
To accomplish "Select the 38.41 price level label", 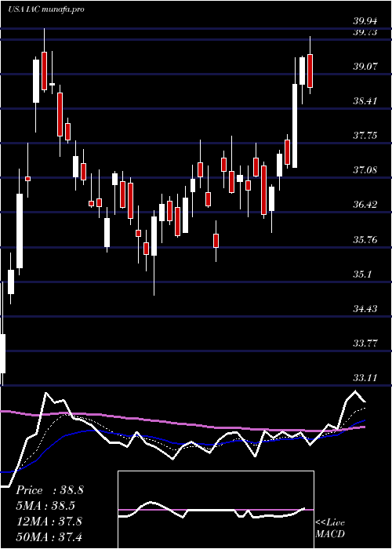I will (365, 101).
